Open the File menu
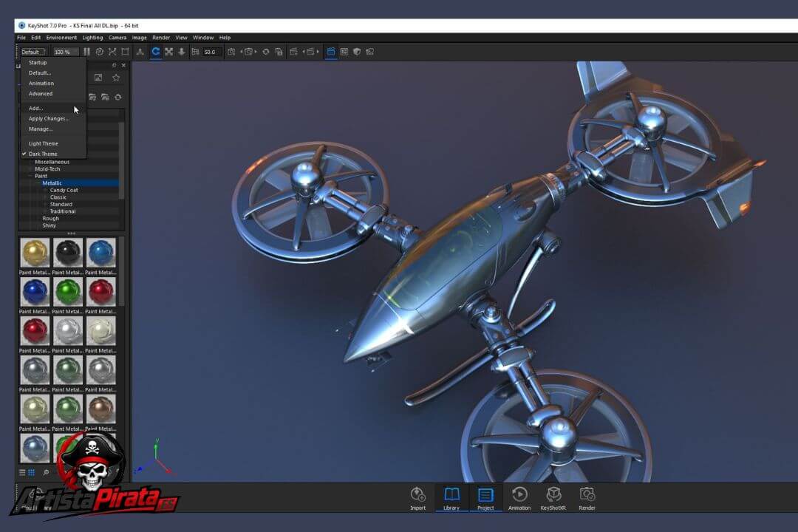This screenshot has height=532, width=798. click(21, 38)
